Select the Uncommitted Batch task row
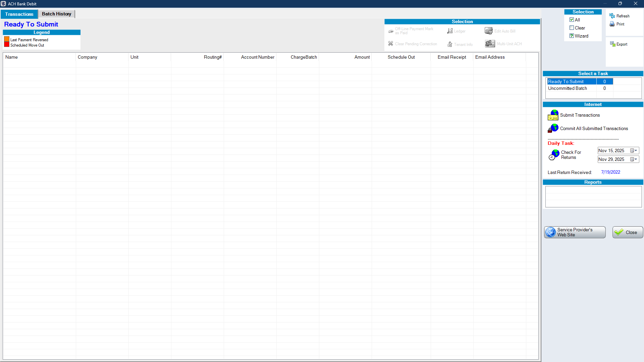This screenshot has width=644, height=362. pyautogui.click(x=568, y=88)
